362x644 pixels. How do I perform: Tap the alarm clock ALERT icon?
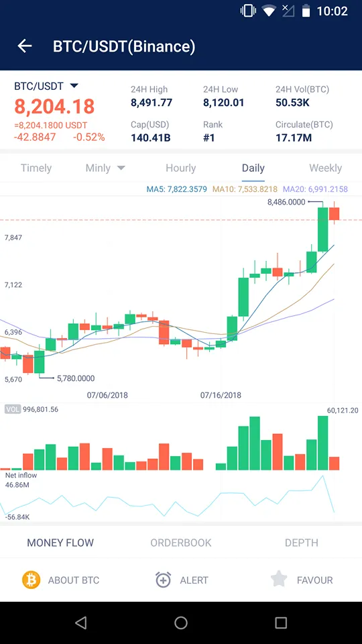163,580
